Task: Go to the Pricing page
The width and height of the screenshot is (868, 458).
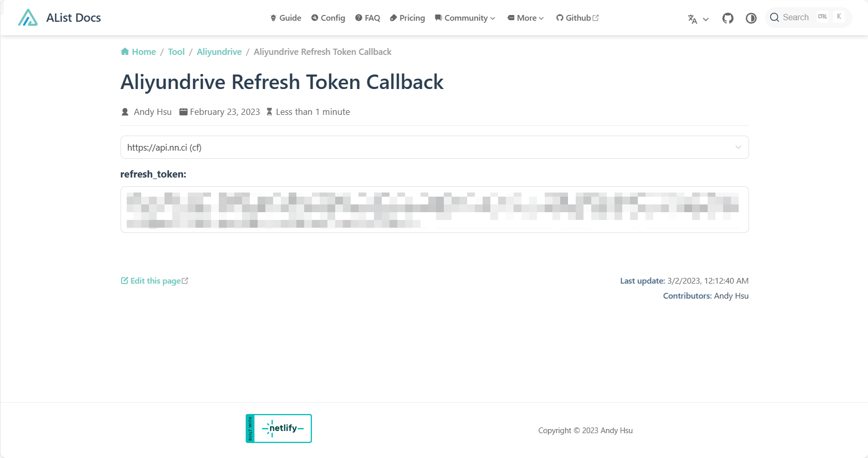Action: tap(407, 18)
